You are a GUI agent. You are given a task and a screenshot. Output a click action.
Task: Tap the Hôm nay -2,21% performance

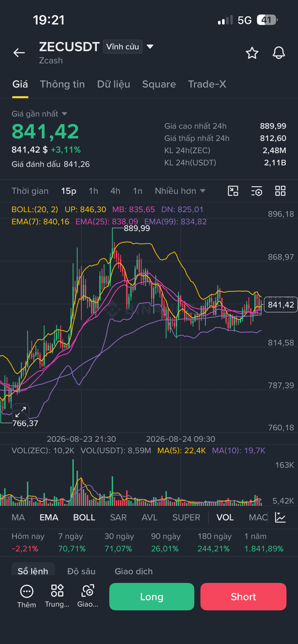[x=28, y=542]
